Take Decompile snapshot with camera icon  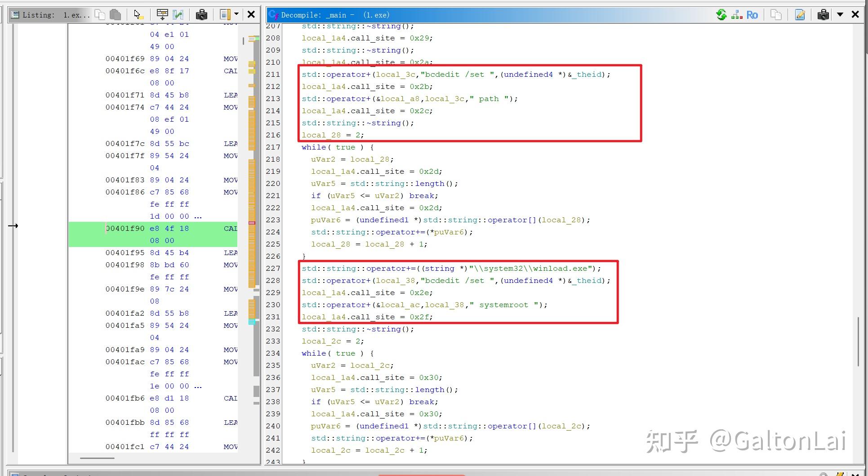click(823, 15)
